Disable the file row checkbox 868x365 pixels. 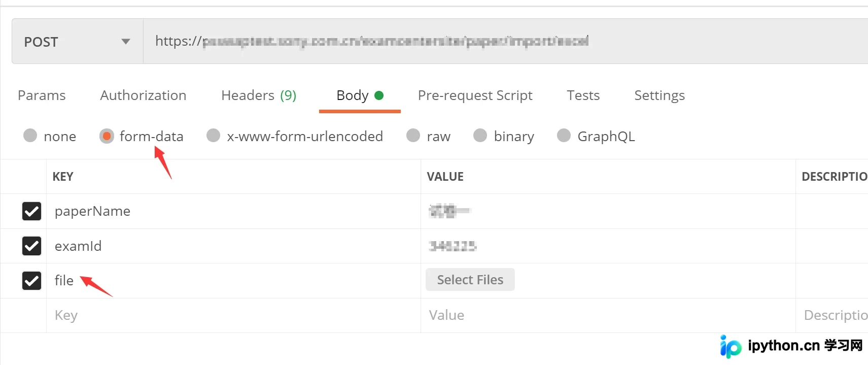(x=31, y=280)
